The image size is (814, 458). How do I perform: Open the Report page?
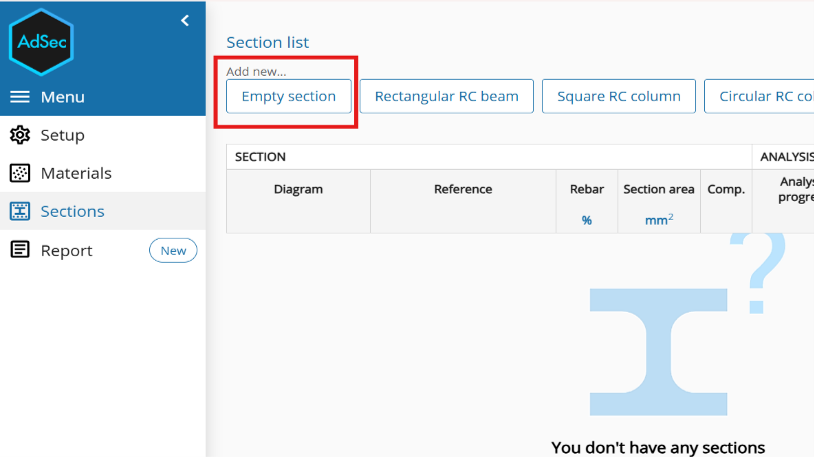point(66,250)
